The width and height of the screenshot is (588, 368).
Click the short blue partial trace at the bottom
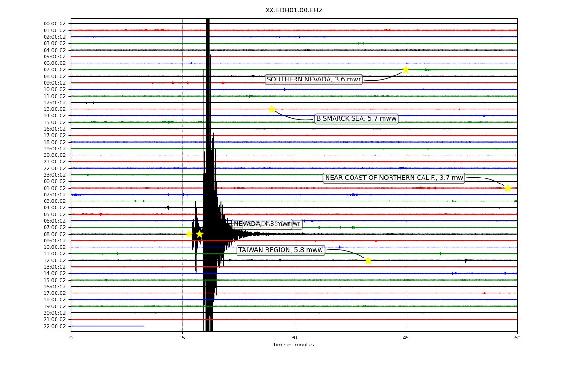point(107,326)
